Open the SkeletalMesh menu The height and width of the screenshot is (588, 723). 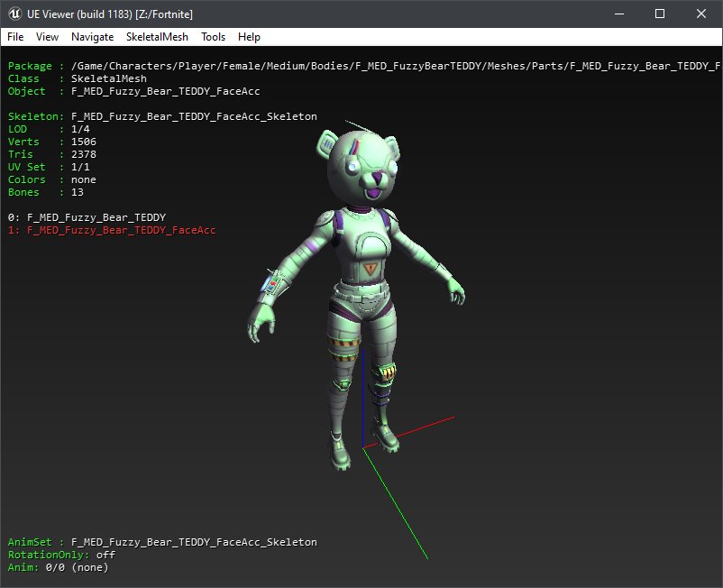click(x=157, y=37)
